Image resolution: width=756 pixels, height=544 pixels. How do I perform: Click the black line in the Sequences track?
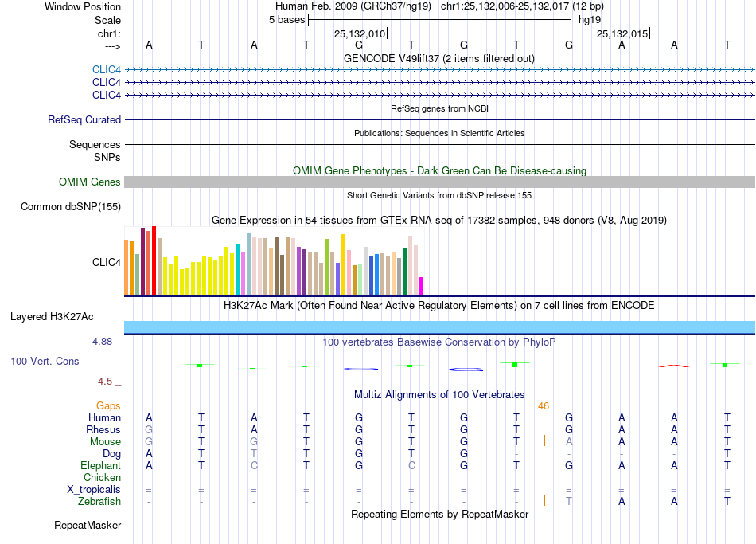click(439, 144)
